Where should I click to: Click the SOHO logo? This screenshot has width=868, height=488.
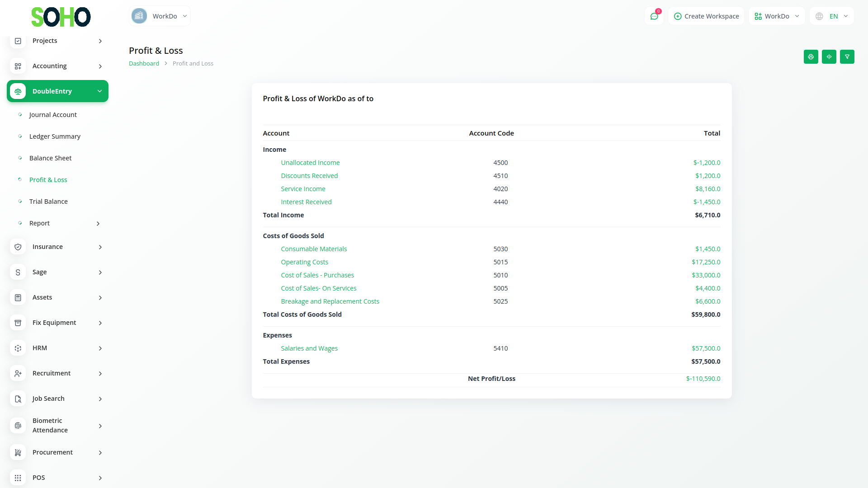click(x=61, y=17)
